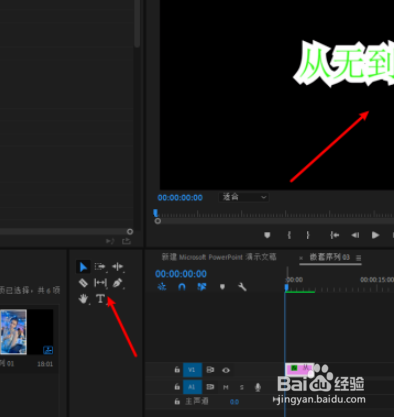This screenshot has height=417, width=394.
Task: Click master track volume value 0.0
Action: [234, 402]
